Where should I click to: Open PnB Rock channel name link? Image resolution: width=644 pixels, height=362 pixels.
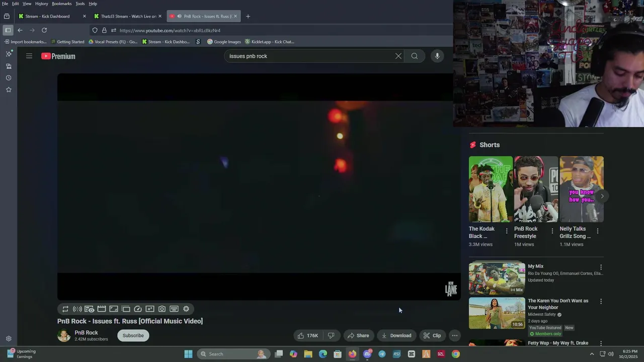pos(87,333)
